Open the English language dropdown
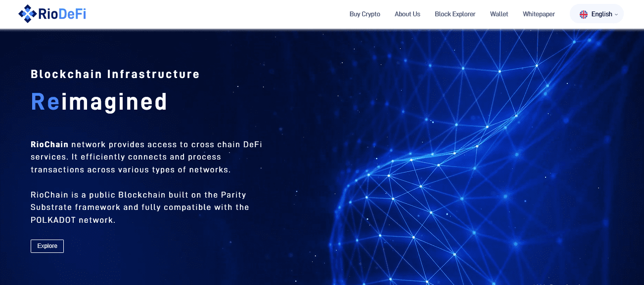 tap(597, 14)
